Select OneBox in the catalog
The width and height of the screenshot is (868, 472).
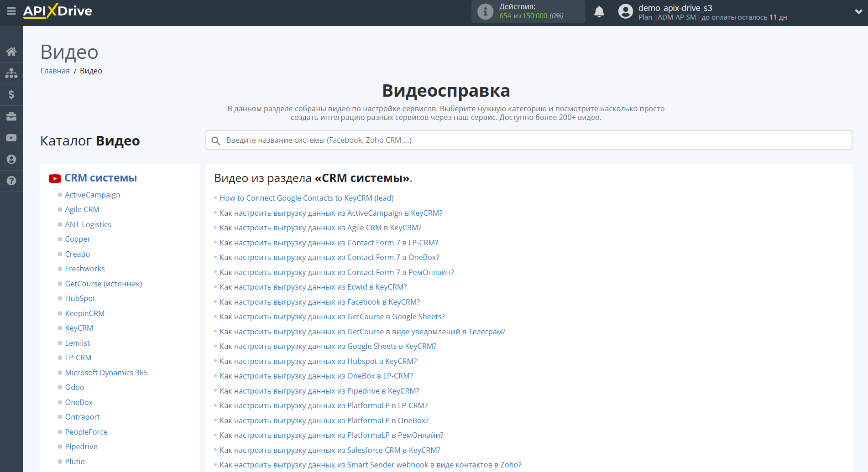coord(78,402)
